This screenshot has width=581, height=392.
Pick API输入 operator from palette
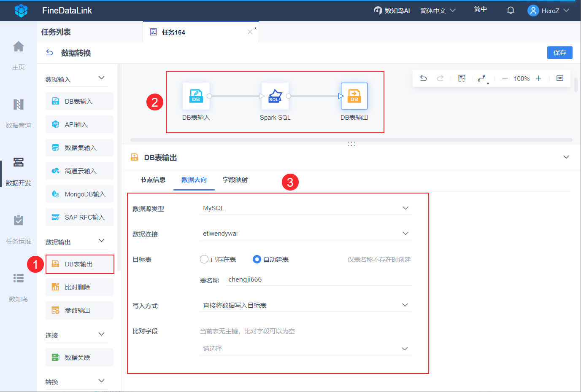click(x=79, y=124)
